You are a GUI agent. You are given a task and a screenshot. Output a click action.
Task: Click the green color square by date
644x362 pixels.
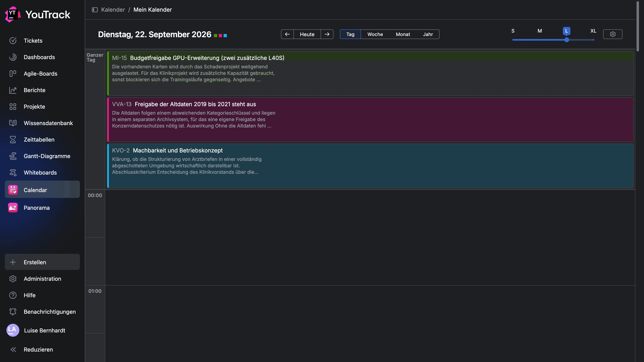216,35
